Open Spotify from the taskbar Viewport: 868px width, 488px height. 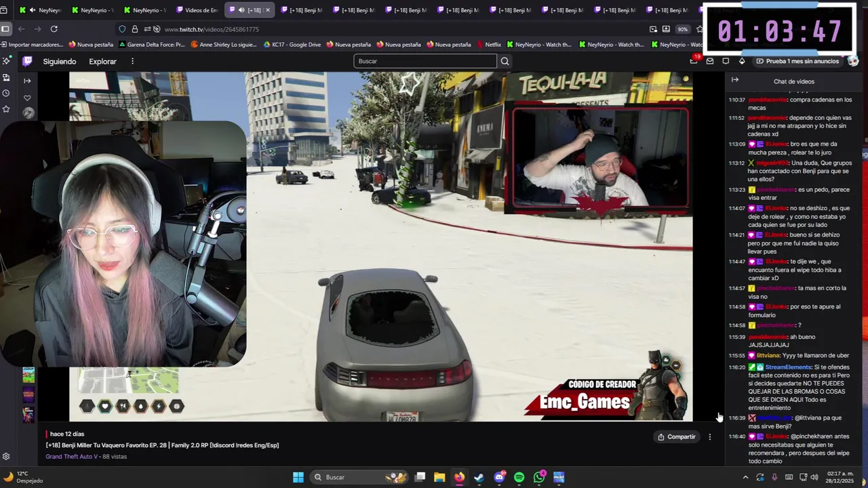519,477
